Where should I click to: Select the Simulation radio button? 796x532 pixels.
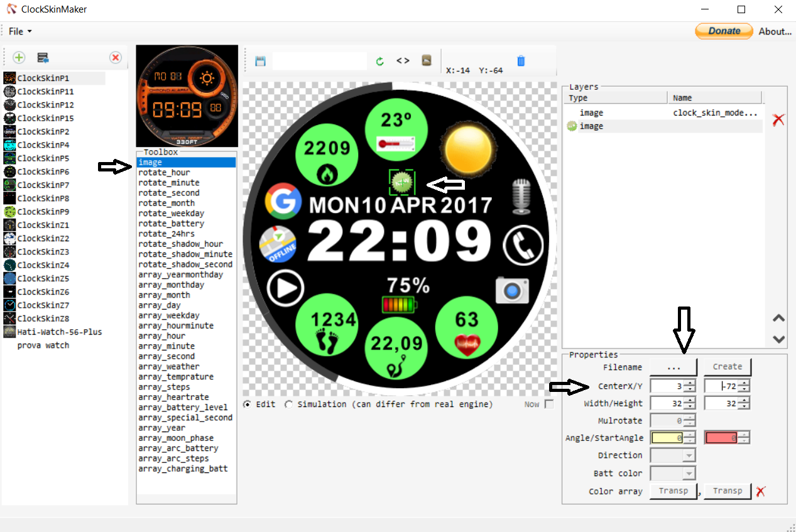point(289,404)
